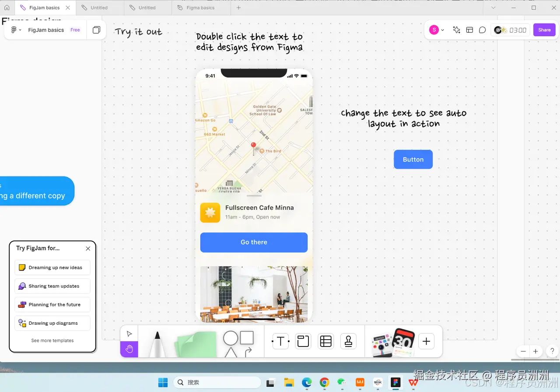Screen dimensions: 560x392
Task: Activate the Hand tool
Action: tap(129, 349)
